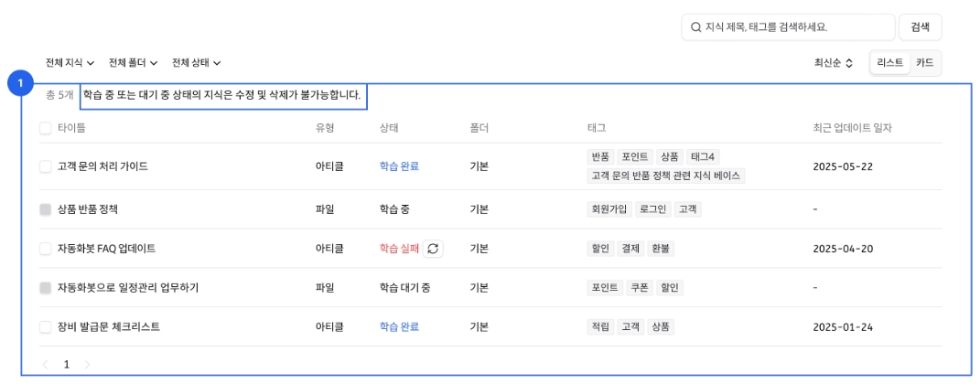This screenshot has height=384, width=980.
Task: Select checkbox for 장비 발급문 체크리스트
Action: tap(45, 326)
